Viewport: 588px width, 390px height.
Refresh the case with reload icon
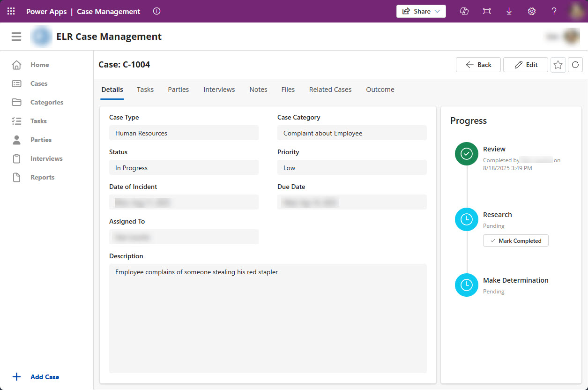click(x=575, y=65)
